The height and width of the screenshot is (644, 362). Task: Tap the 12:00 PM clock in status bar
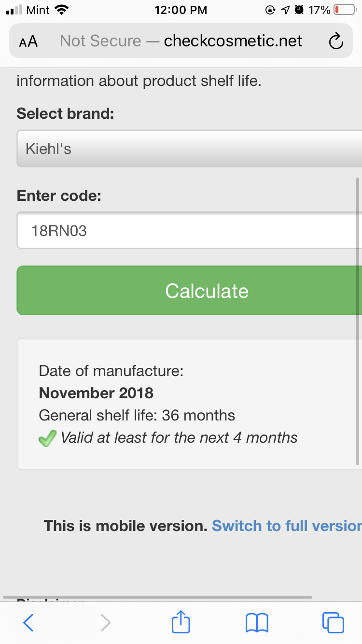click(181, 10)
